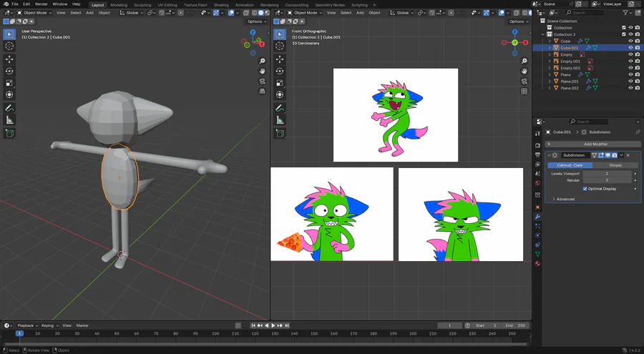
Task: Open the Add menu in left viewport
Action: point(89,13)
